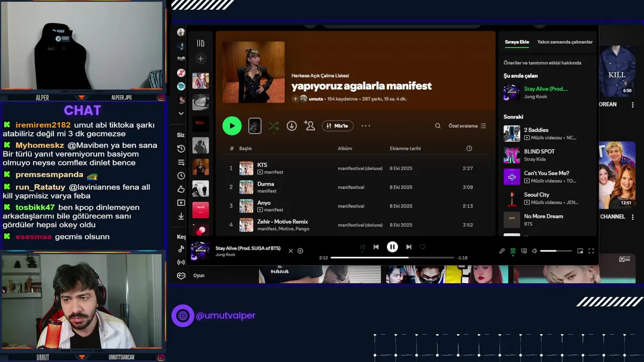Open the lyrics microphone icon in player bar
The image size is (644, 362).
pyautogui.click(x=502, y=251)
